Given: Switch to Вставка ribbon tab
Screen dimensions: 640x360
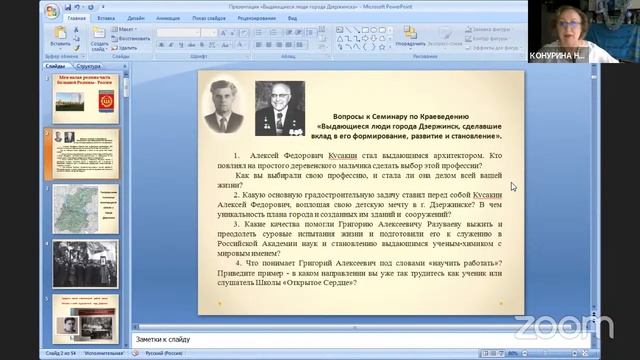Looking at the screenshot, I should click(x=106, y=18).
